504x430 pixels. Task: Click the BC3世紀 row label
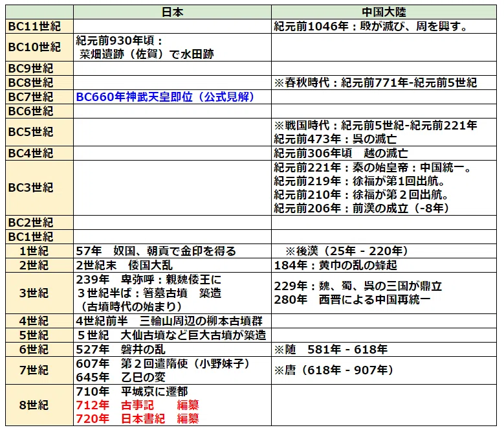(x=30, y=188)
